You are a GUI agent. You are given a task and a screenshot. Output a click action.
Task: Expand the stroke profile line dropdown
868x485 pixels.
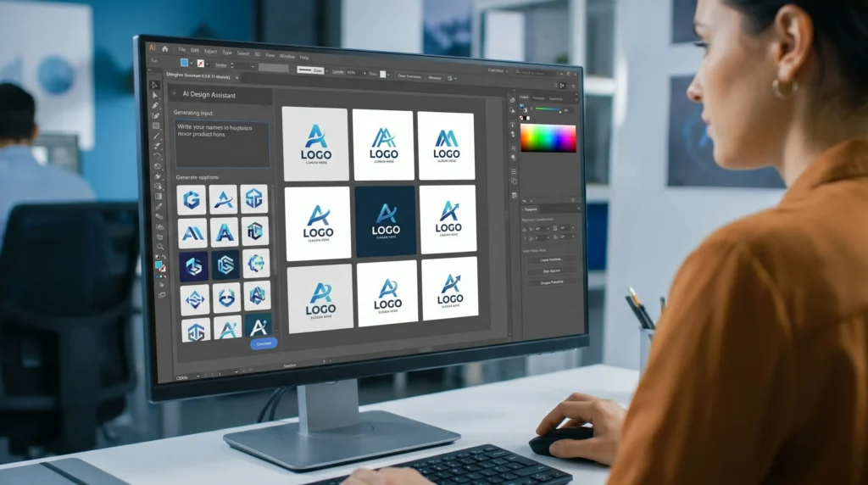tap(326, 71)
